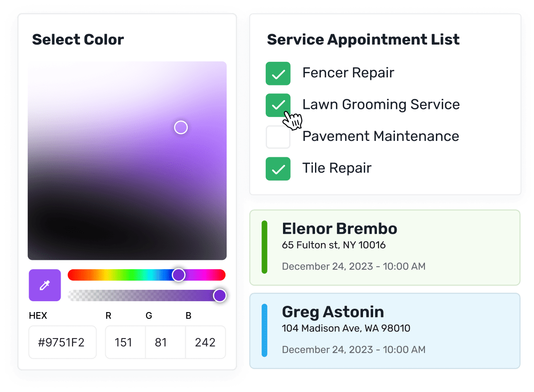Pick red at the hue bar's left end

[x=72, y=275]
